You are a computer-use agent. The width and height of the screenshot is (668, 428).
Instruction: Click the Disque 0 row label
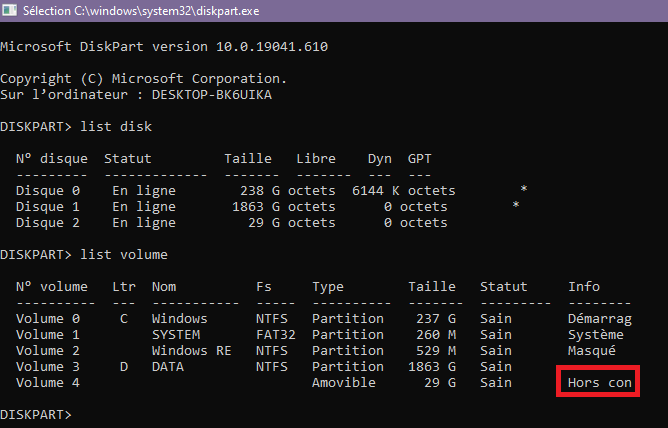click(x=44, y=191)
